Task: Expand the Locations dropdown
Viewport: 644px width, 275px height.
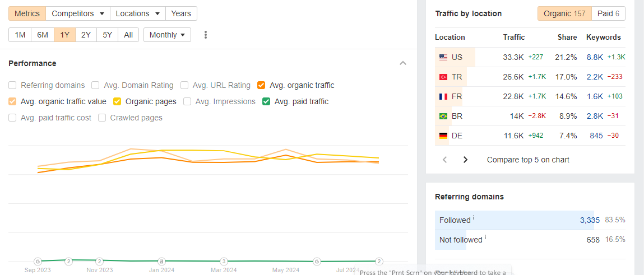Action: tap(138, 13)
